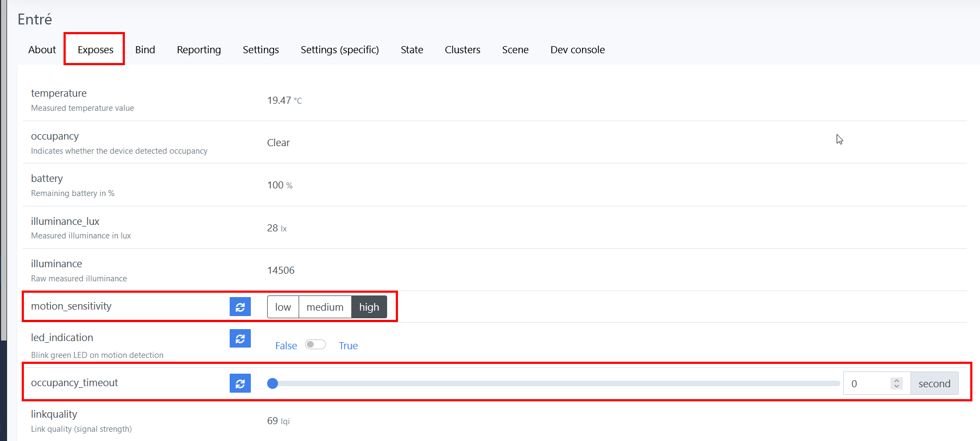The width and height of the screenshot is (980, 441).
Task: Click the 'Raw measured illuminance' description
Action: (79, 279)
